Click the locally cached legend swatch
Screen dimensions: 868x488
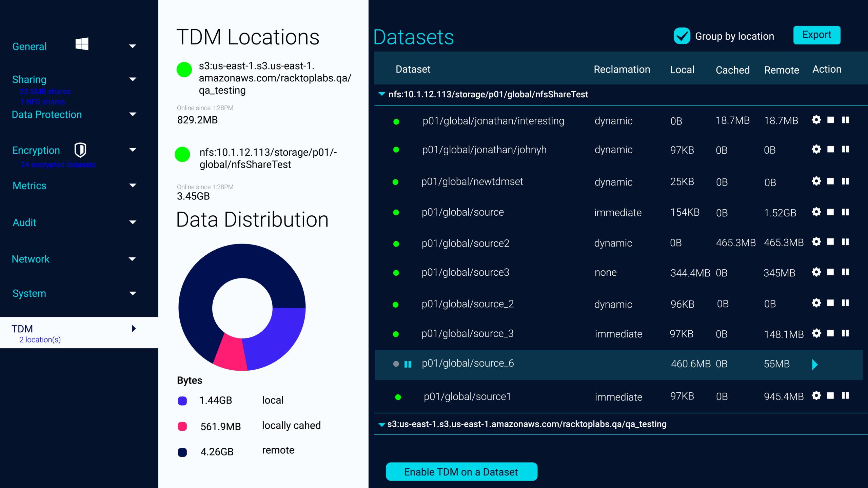[182, 426]
